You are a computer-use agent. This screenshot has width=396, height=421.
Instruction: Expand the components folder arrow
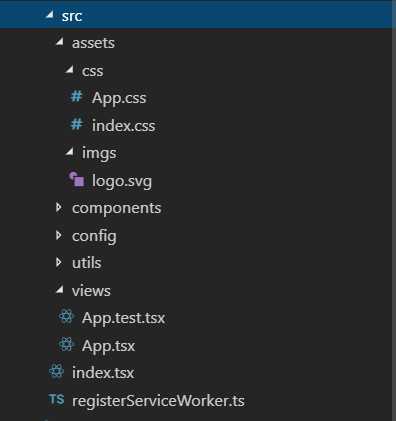(x=59, y=207)
